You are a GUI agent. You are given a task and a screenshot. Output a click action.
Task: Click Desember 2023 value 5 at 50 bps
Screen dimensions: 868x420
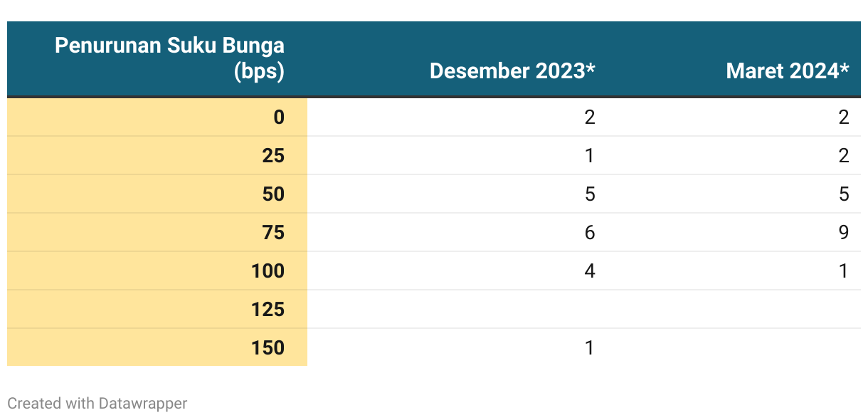589,194
